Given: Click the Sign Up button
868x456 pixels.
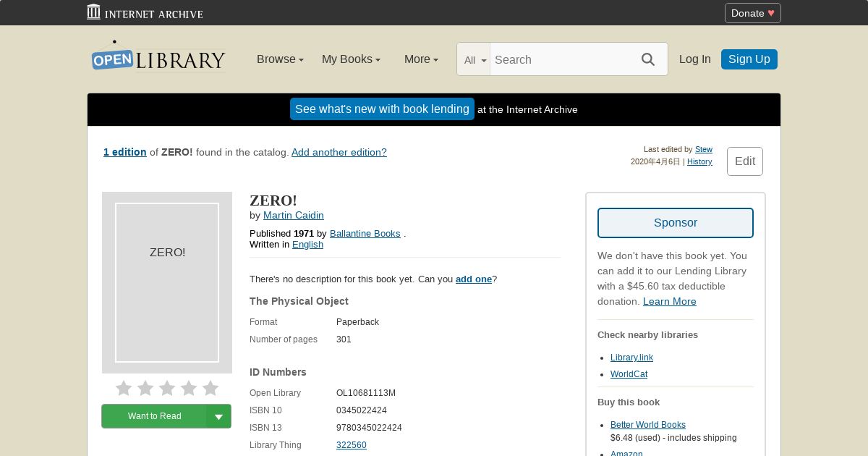Looking at the screenshot, I should [749, 59].
